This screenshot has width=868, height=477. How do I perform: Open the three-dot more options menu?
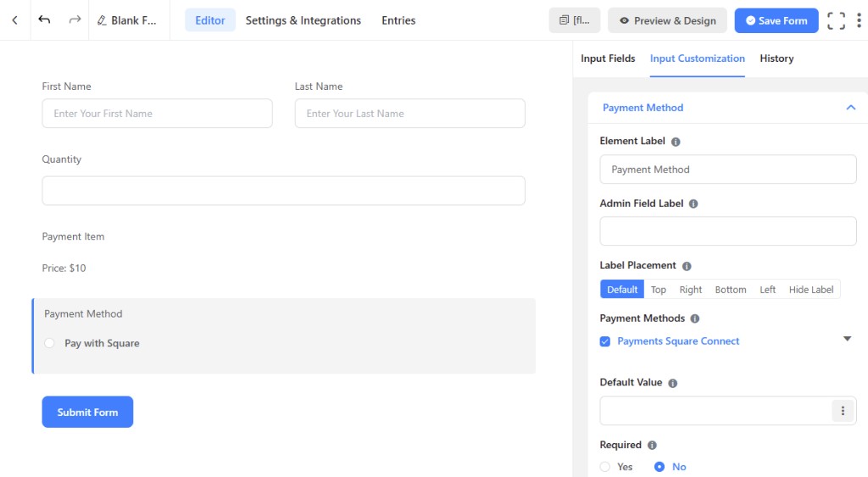point(860,20)
